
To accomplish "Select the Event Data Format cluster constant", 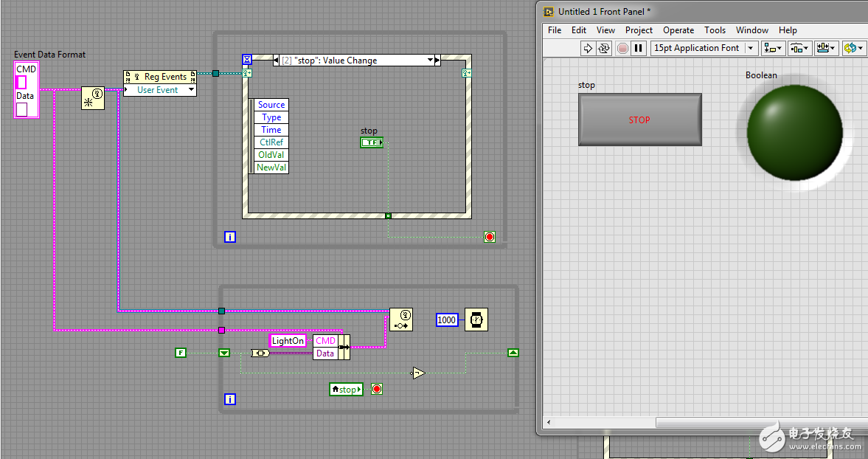I will (27, 90).
